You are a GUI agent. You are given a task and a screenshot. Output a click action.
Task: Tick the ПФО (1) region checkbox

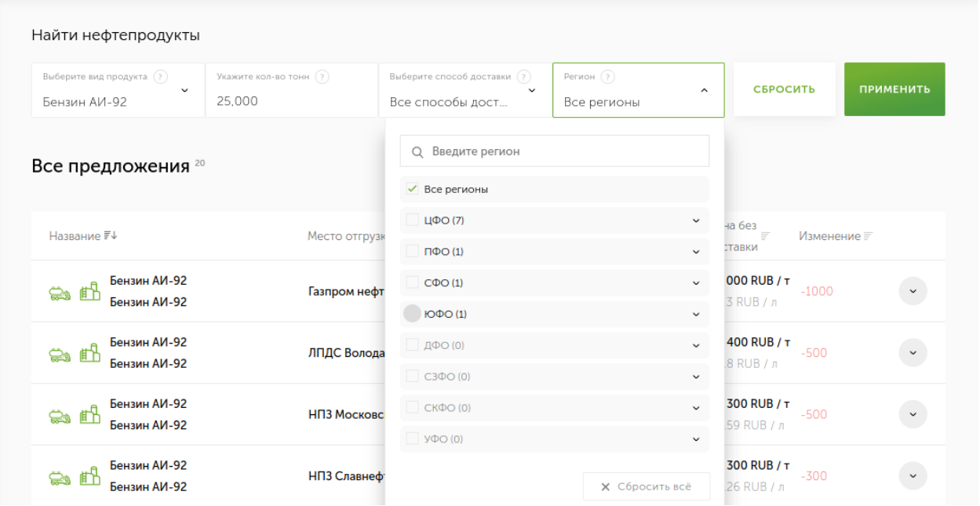pos(412,252)
